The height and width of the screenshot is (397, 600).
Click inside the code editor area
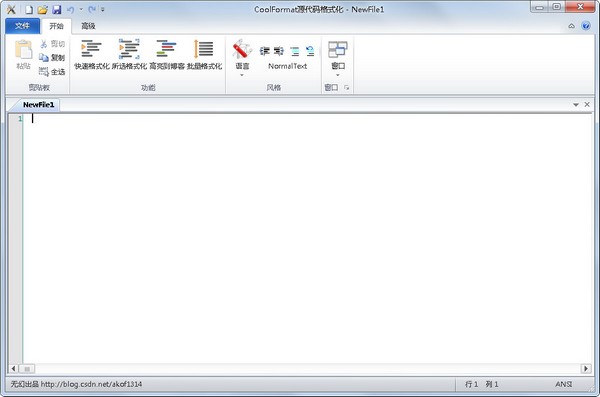coord(308,238)
